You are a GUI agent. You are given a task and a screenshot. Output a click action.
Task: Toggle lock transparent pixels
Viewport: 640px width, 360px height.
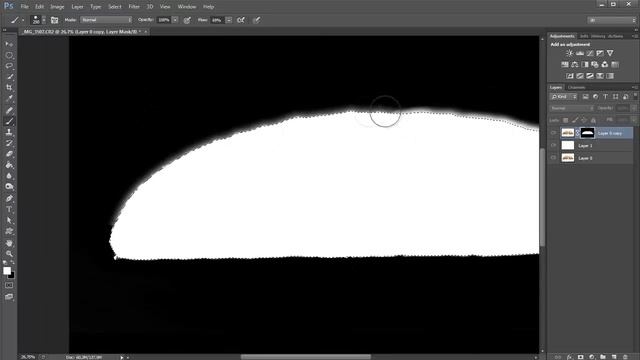point(565,120)
